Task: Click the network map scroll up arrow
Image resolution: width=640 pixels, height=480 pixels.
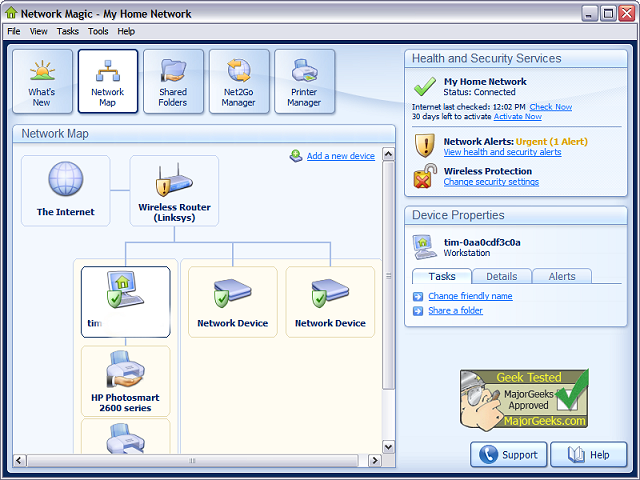Action: 389,154
